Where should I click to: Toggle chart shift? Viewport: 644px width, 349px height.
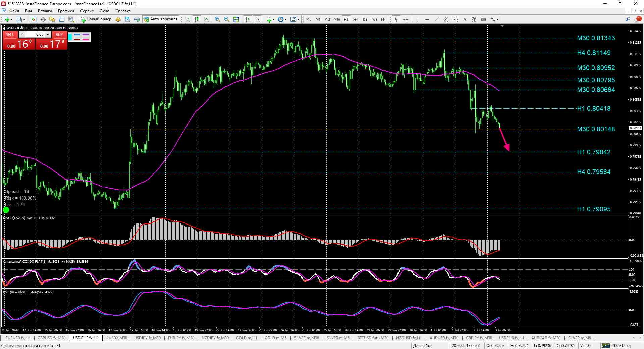pyautogui.click(x=257, y=19)
